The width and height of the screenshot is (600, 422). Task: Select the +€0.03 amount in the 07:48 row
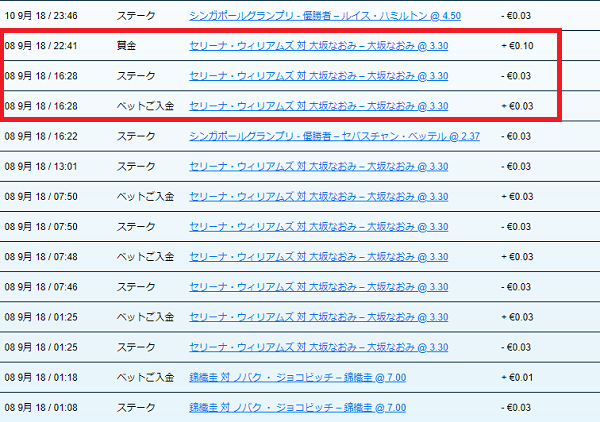tap(517, 257)
